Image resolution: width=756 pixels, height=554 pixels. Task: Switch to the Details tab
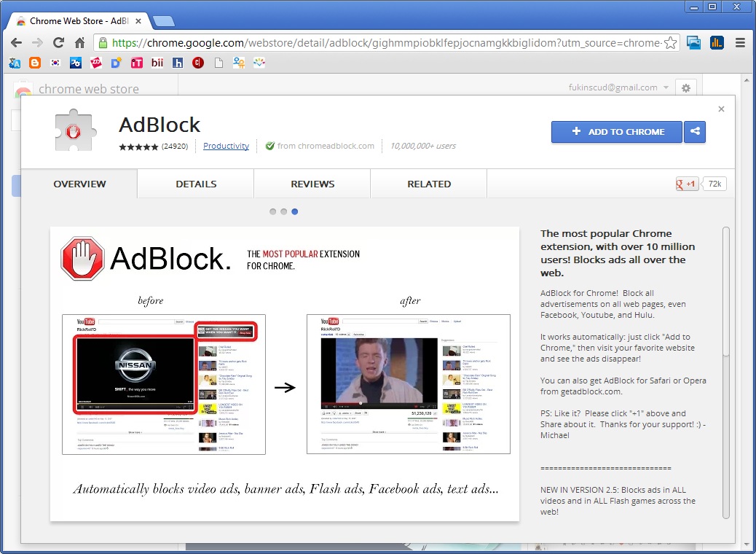pos(196,184)
